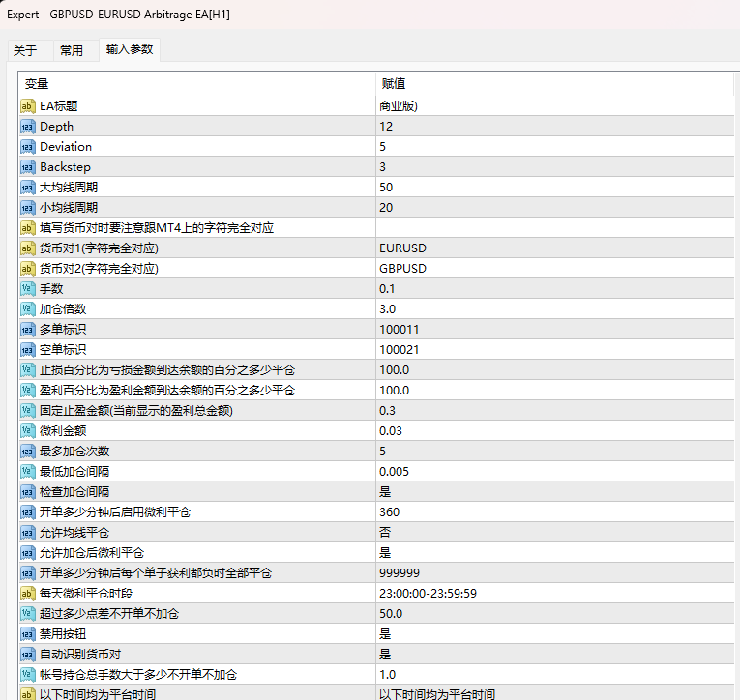Edit the Backstep value 3
Image resolution: width=740 pixels, height=700 pixels.
(555, 167)
